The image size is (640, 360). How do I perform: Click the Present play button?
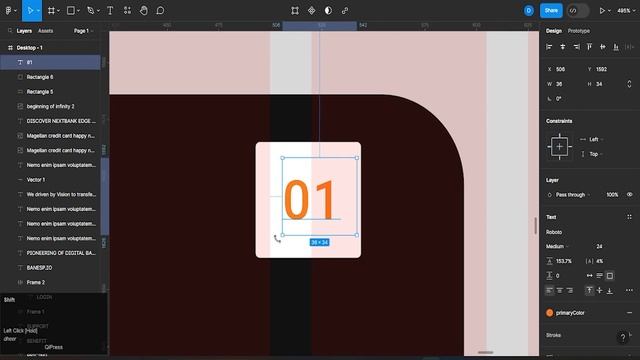602,11
